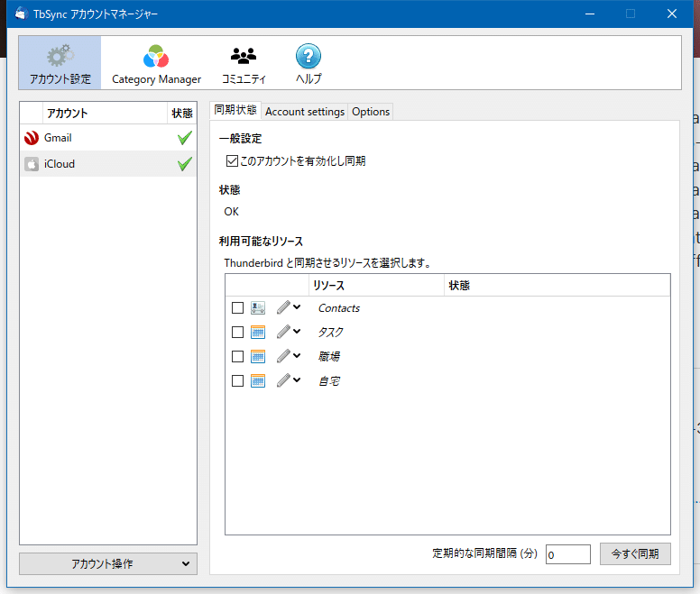This screenshot has height=594, width=700.
Task: Enable sync for タスク resource
Action: point(237,333)
